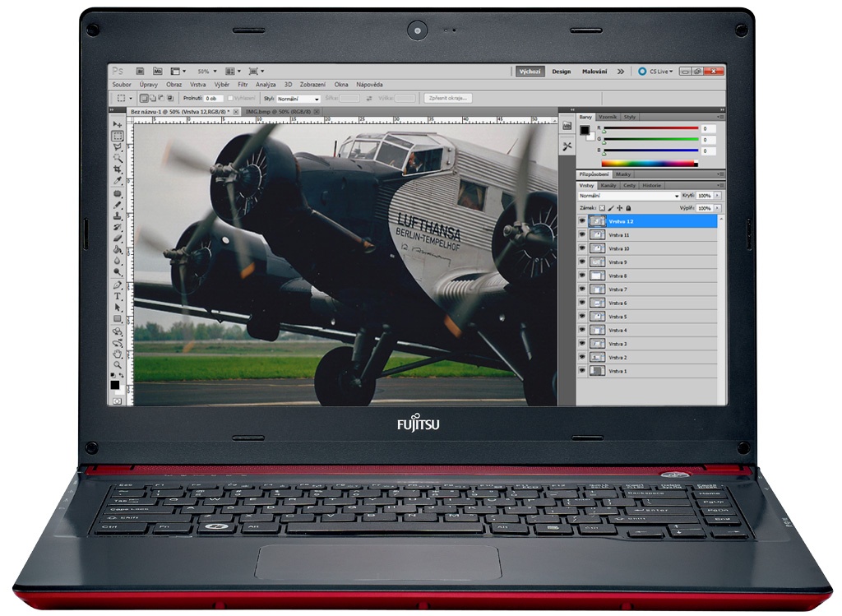Select the Pen tool
The image size is (842, 616).
[117, 285]
